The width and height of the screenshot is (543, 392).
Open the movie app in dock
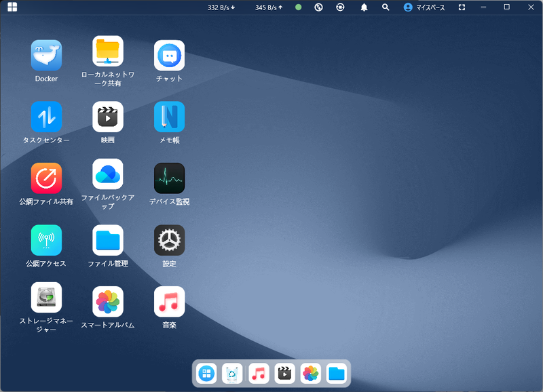pyautogui.click(x=284, y=374)
